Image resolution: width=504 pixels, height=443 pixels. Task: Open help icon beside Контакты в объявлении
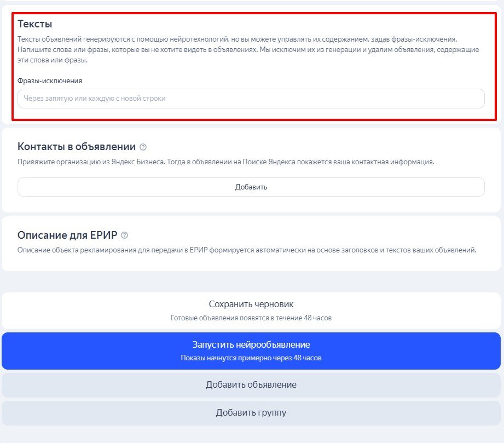point(143,147)
